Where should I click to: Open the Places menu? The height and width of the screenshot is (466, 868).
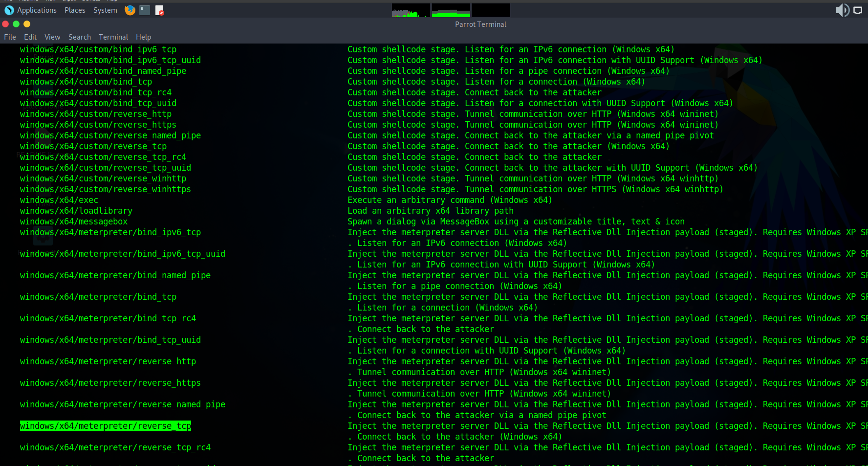tap(75, 10)
